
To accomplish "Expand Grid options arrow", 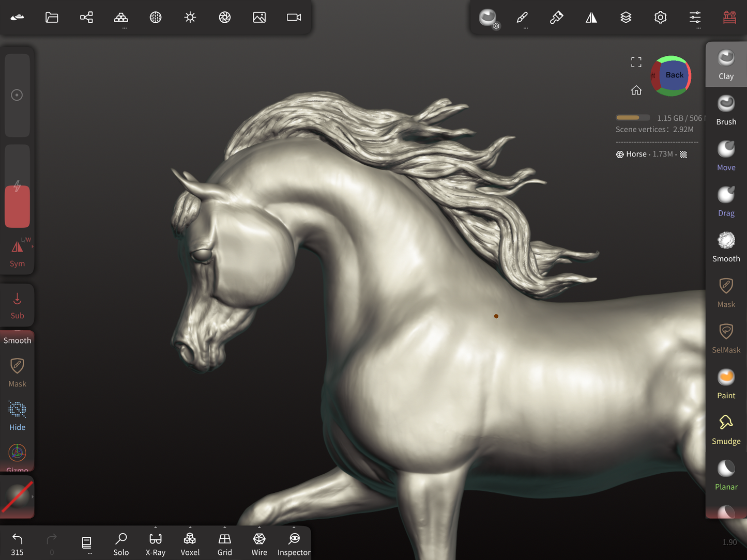I will 224,528.
